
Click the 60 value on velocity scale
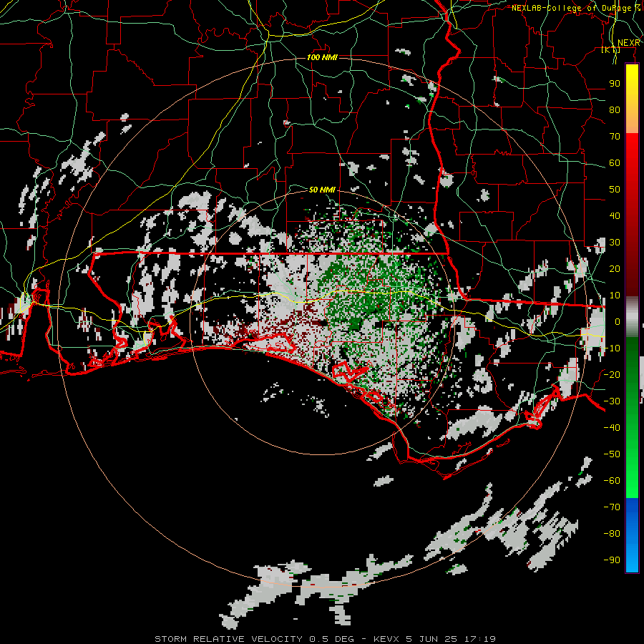pyautogui.click(x=615, y=163)
